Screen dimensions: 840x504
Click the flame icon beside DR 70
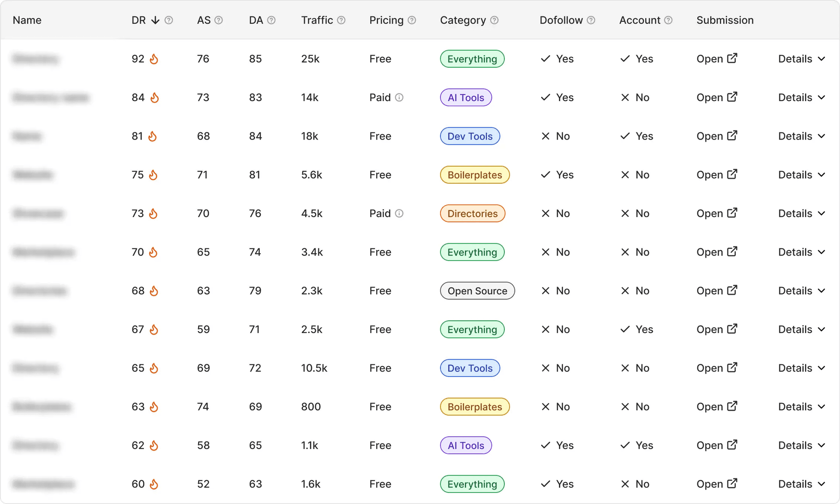click(153, 252)
